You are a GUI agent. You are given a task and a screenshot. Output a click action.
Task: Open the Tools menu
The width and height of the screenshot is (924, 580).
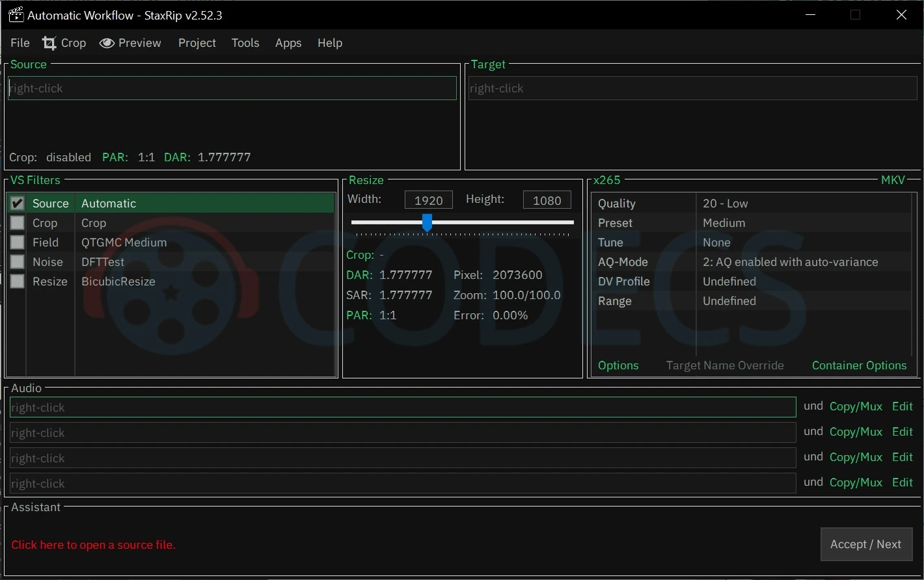pos(245,43)
